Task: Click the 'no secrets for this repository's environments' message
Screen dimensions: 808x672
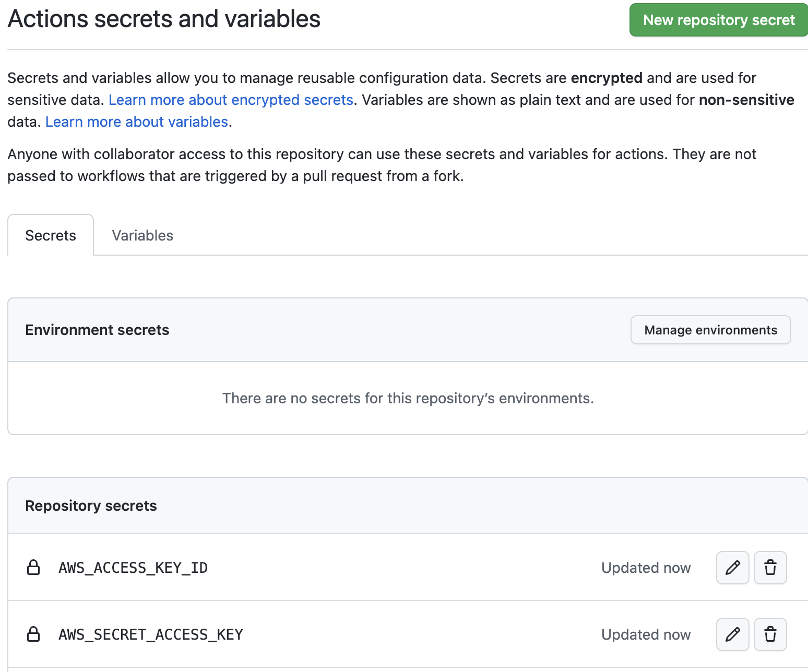Action: tap(408, 398)
